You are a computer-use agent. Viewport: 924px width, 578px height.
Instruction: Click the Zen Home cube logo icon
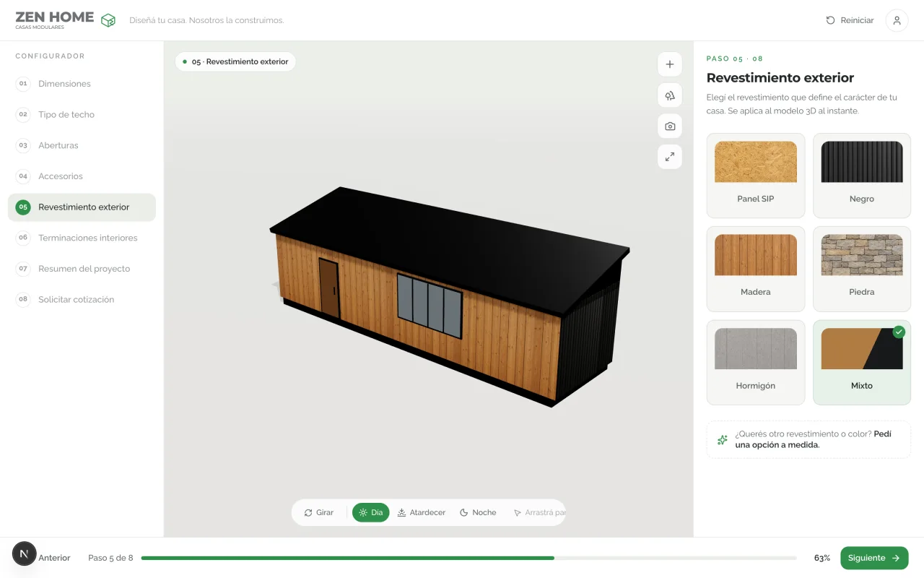(108, 20)
